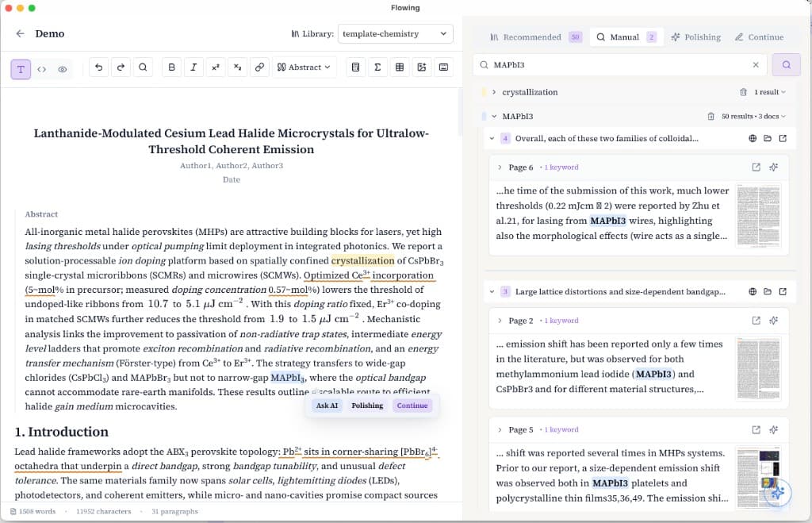Open find in document via toolbar magnifier

point(143,67)
